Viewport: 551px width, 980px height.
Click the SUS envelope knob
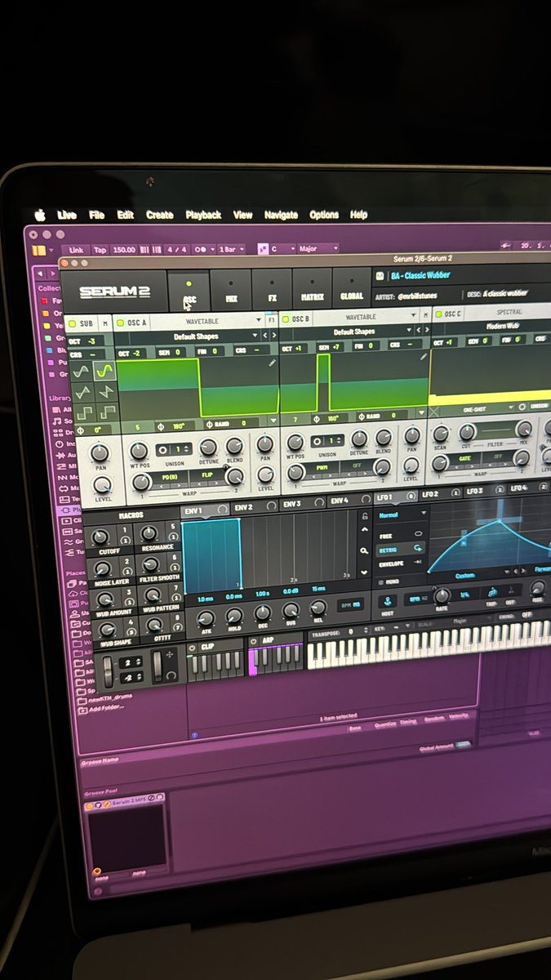[x=290, y=609]
